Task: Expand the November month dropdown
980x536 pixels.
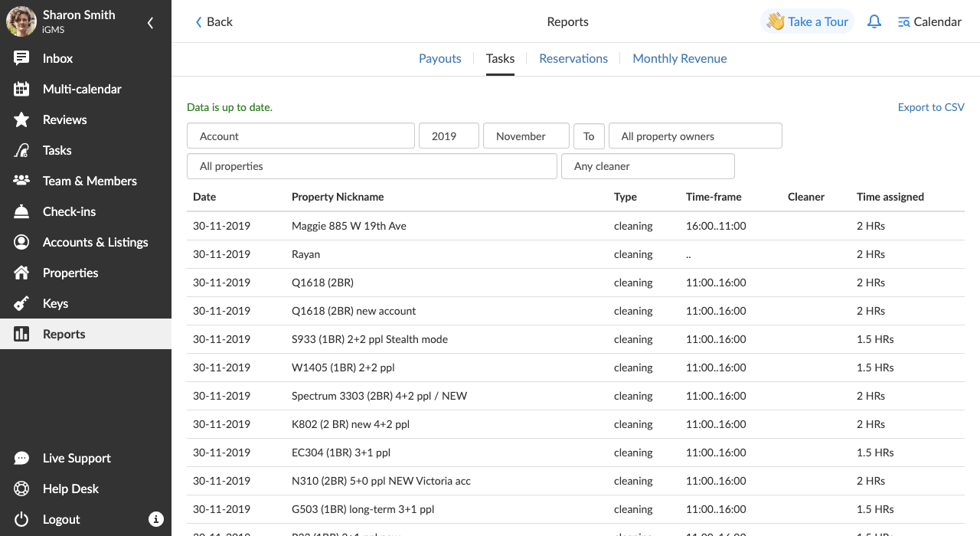Action: tap(526, 136)
